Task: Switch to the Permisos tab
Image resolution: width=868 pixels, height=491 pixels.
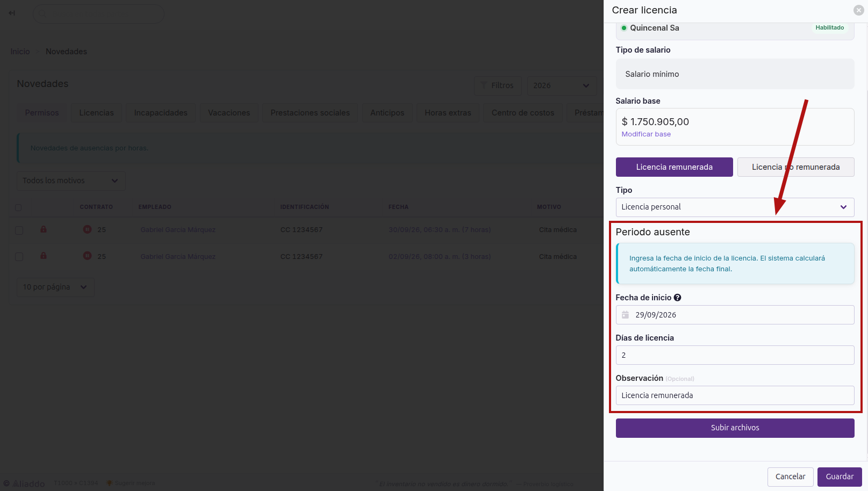Action: pos(42,113)
